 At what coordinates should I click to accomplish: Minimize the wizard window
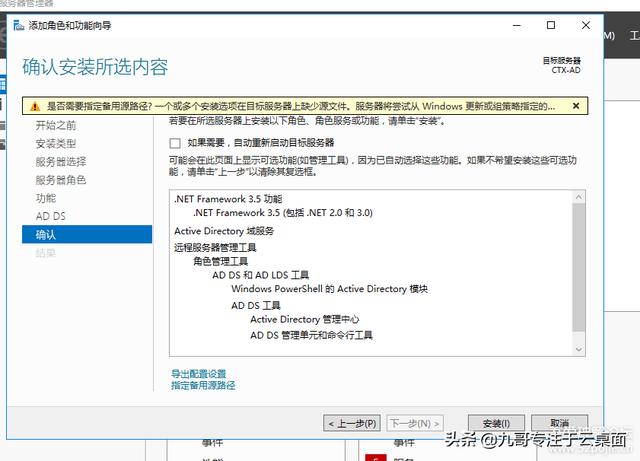[x=517, y=25]
